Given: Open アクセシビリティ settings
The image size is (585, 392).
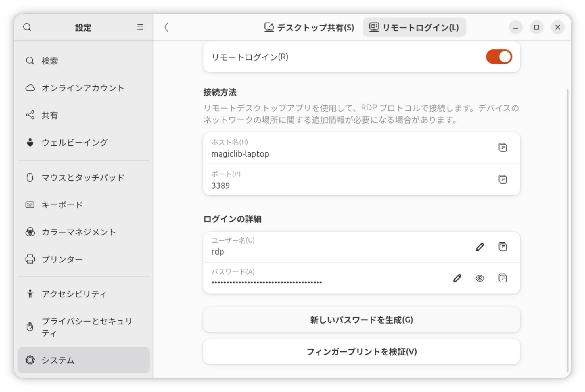Looking at the screenshot, I should [x=83, y=294].
